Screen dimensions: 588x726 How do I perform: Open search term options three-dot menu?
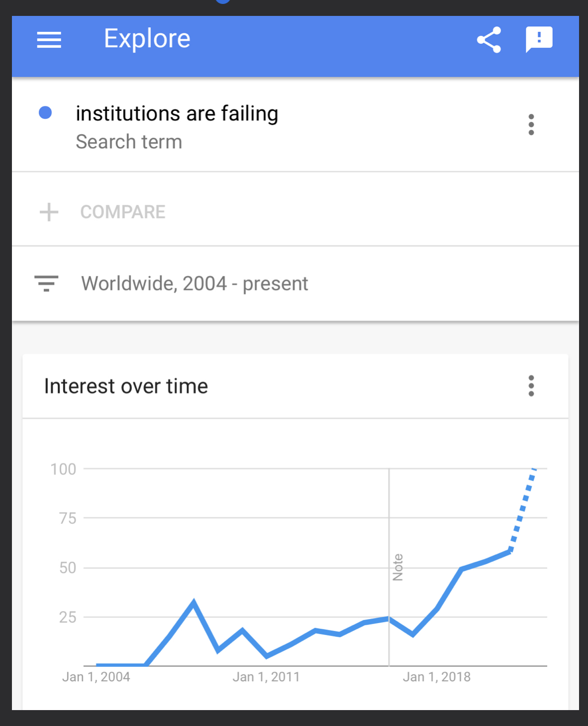pos(531,124)
